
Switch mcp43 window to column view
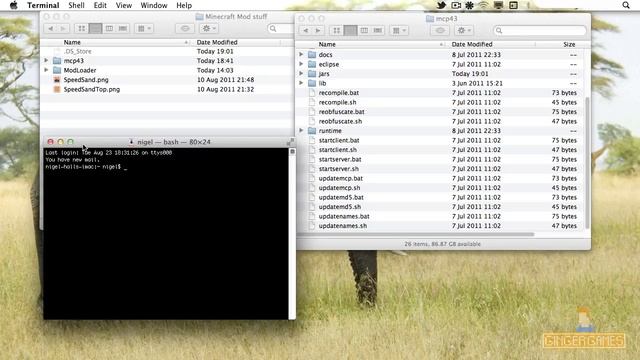(364, 30)
